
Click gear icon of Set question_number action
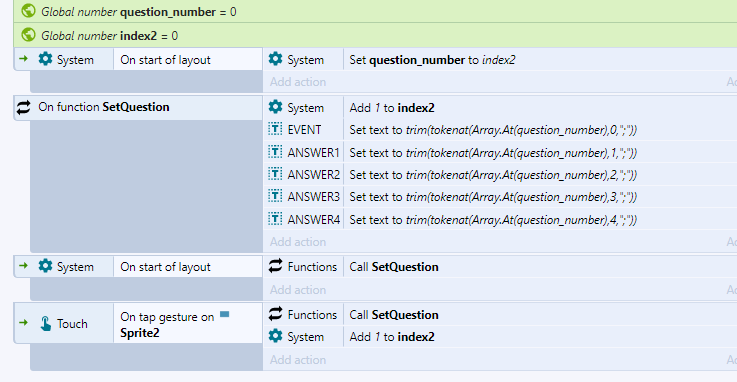275,59
